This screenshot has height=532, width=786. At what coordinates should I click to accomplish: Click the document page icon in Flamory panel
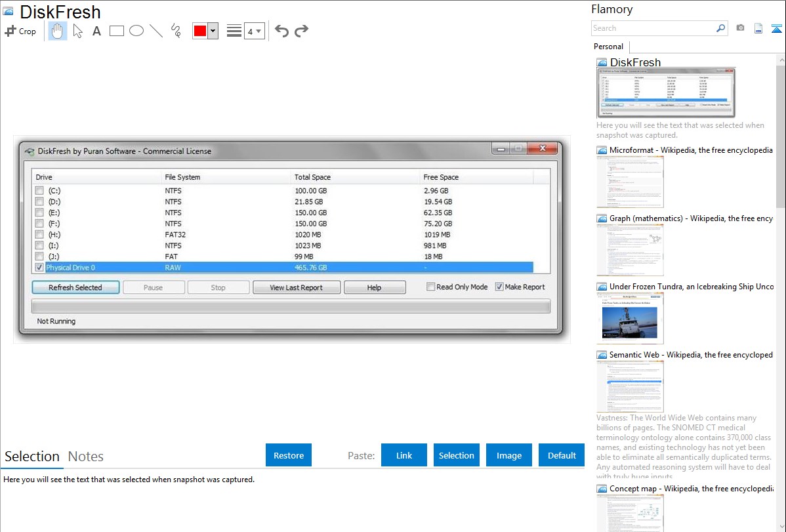pos(758,28)
